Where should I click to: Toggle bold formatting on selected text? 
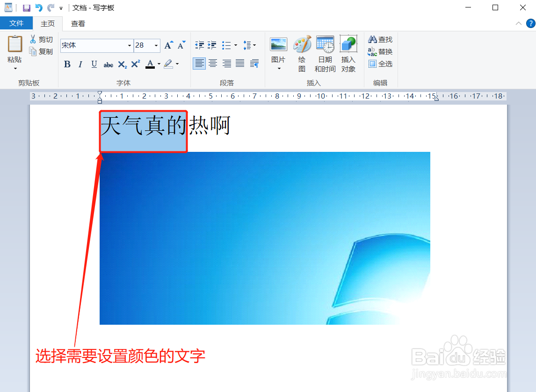(67, 64)
